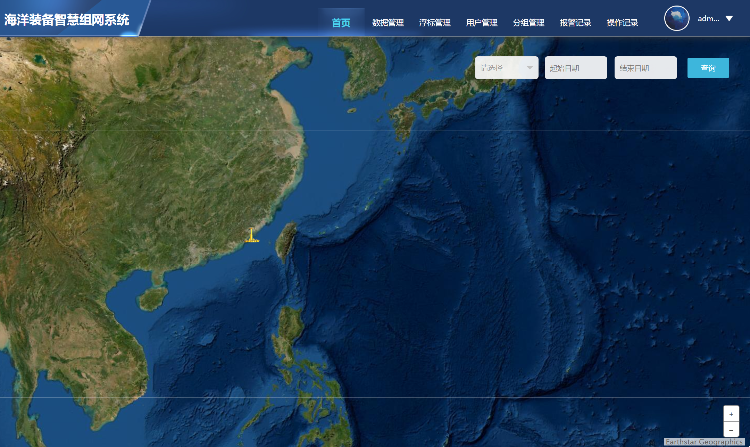This screenshot has height=447, width=750.
Task: Click the user avatar globe image
Action: click(x=677, y=19)
